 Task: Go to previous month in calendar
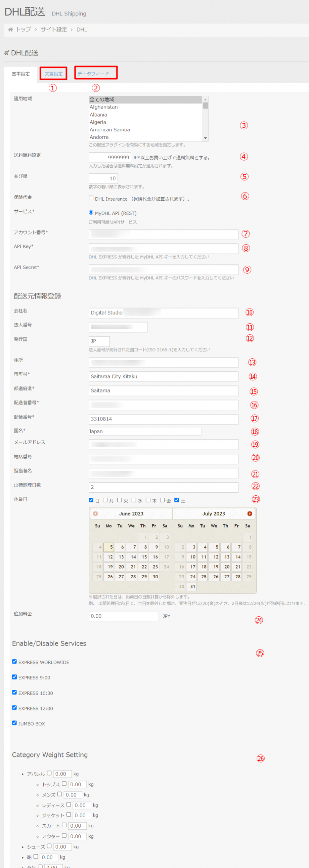(95, 513)
